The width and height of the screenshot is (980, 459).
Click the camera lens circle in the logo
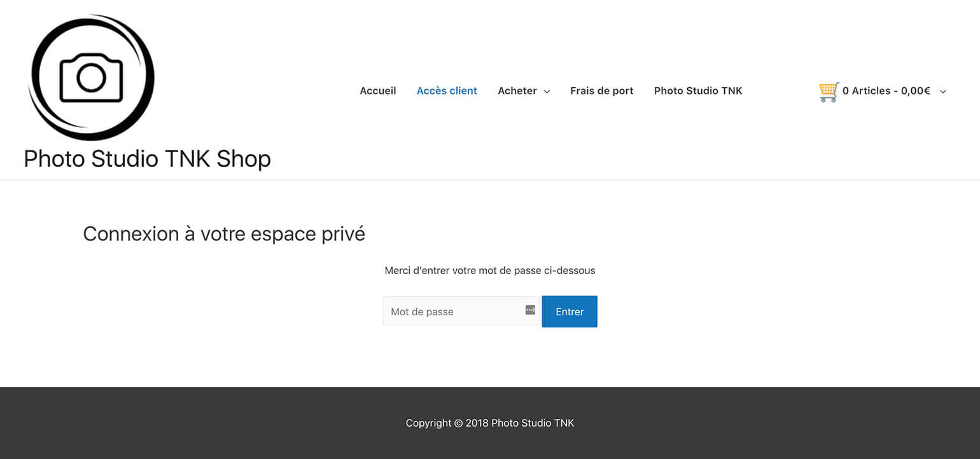click(x=91, y=78)
